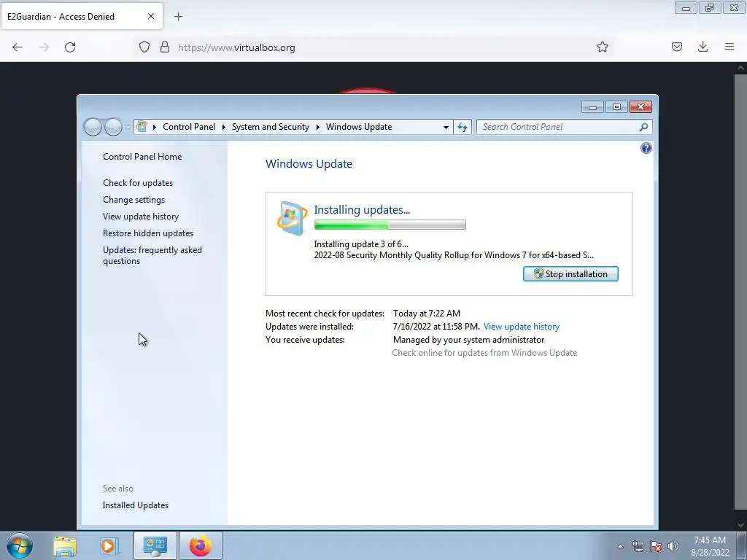
Task: Switch to Firefox in the taskbar
Action: 201,545
